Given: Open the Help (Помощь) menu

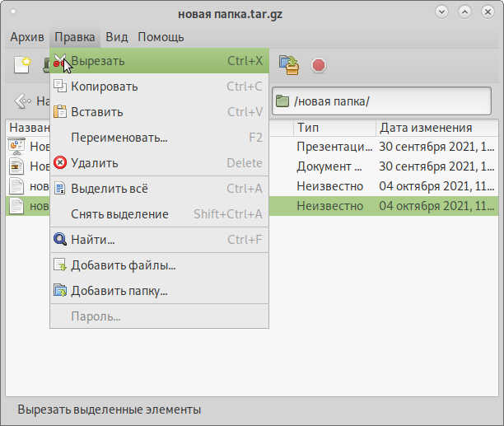Looking at the screenshot, I should coord(161,37).
